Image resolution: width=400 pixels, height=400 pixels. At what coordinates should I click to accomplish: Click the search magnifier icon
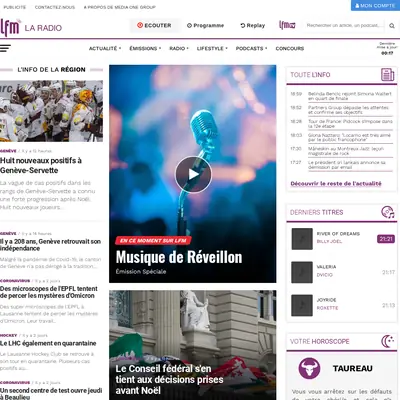click(392, 26)
